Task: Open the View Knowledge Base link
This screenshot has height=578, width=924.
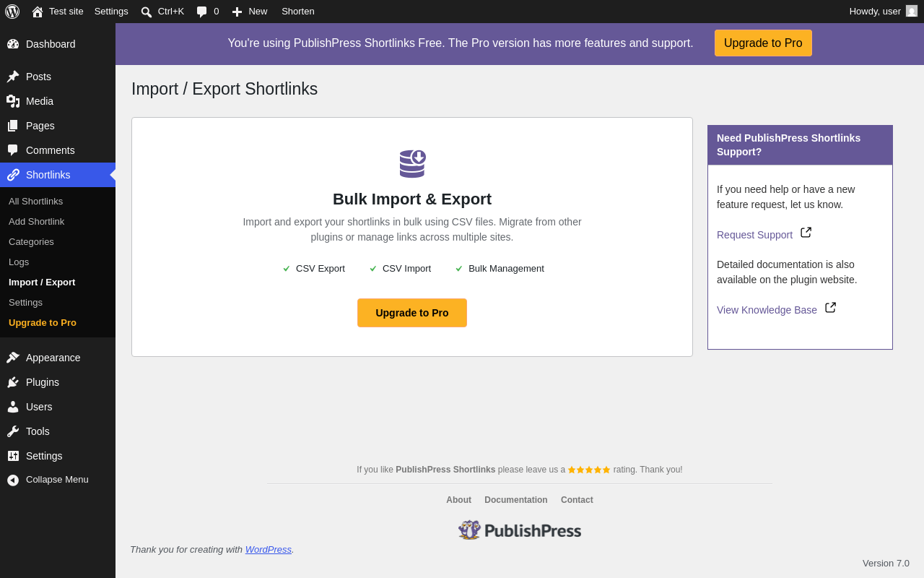Action: 767,310
